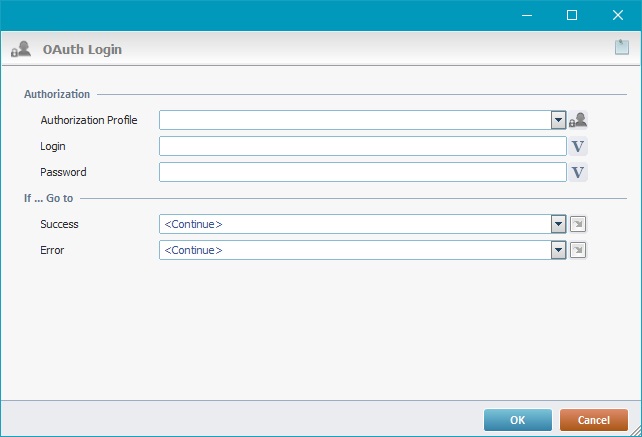
Task: Maximize the dialog window
Action: tap(572, 15)
